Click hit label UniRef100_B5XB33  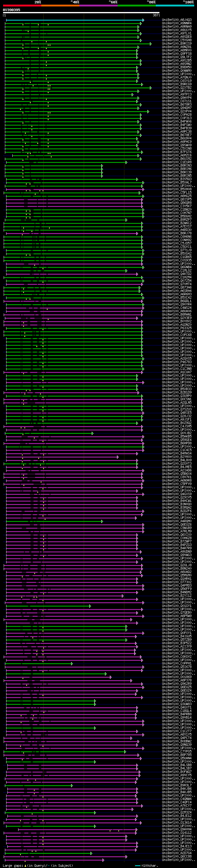tap(177, 389)
